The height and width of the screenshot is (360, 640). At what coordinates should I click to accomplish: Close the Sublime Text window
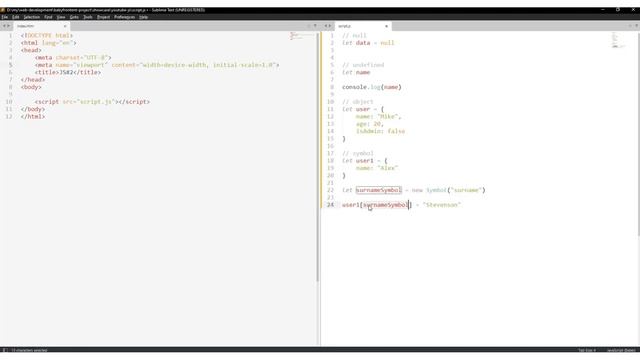click(x=633, y=10)
